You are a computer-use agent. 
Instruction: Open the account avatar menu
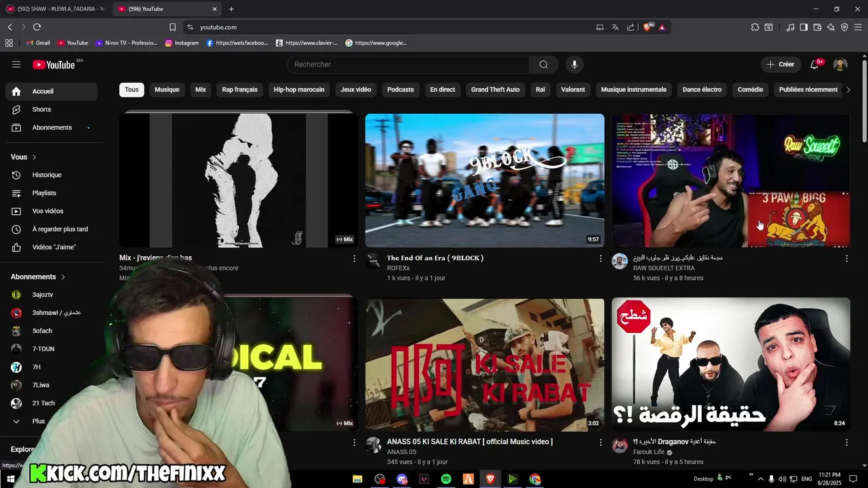841,64
